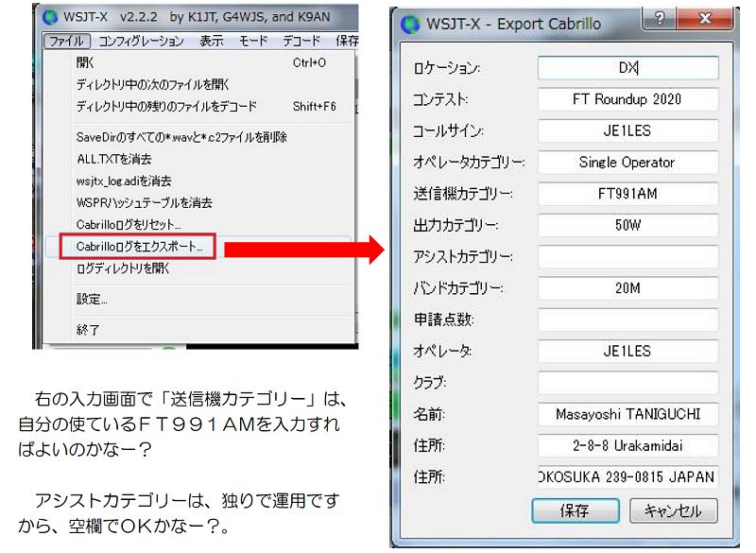The height and width of the screenshot is (553, 756).
Task: Click the コンテスト field with FT Roundup 2020
Action: point(627,99)
